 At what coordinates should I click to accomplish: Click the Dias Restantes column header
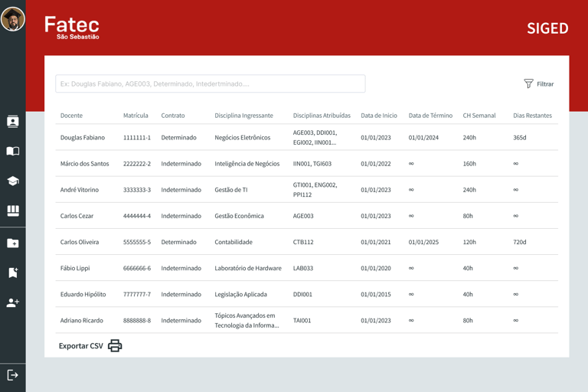[533, 116]
